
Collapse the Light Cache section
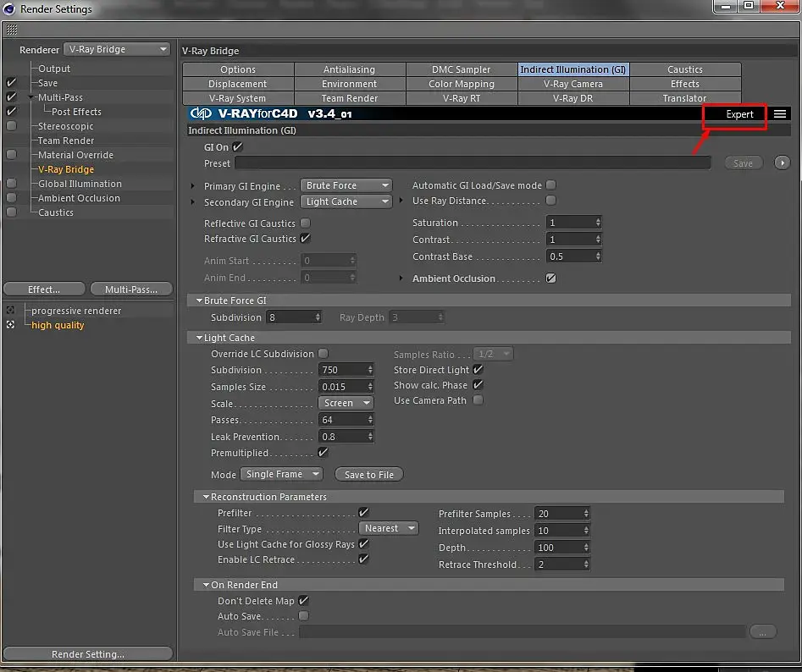click(200, 338)
